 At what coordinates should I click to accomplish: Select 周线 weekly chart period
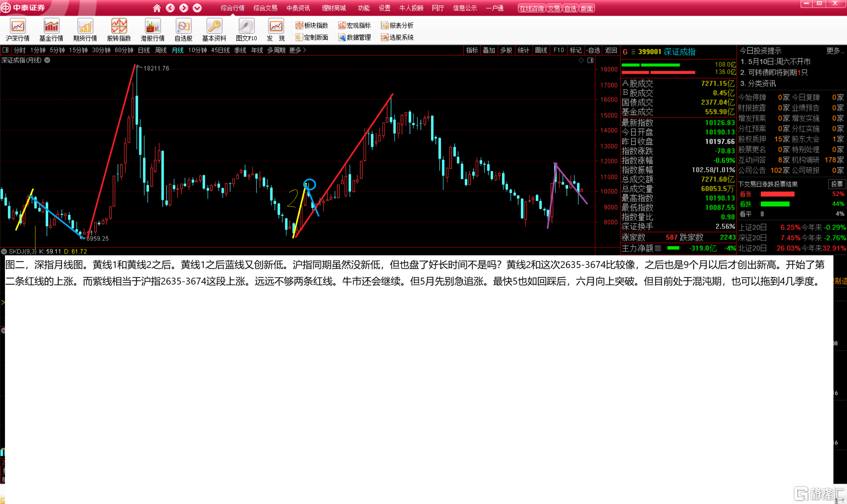[x=161, y=50]
